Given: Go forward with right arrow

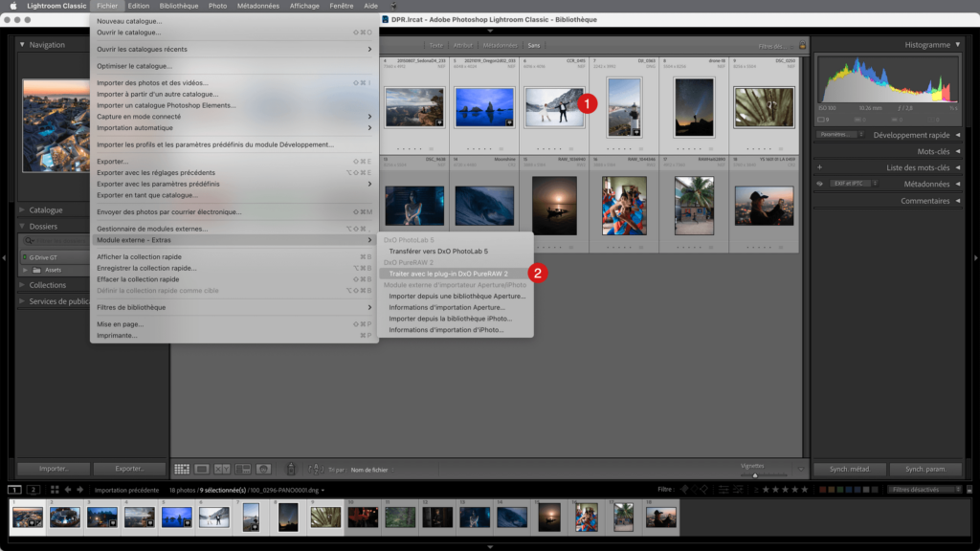Looking at the screenshot, I should tap(80, 490).
